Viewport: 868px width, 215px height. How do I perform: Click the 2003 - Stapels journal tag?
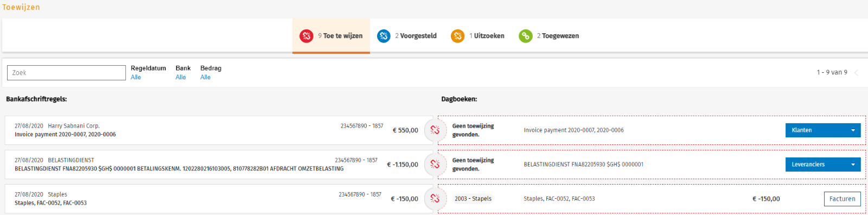(473, 199)
